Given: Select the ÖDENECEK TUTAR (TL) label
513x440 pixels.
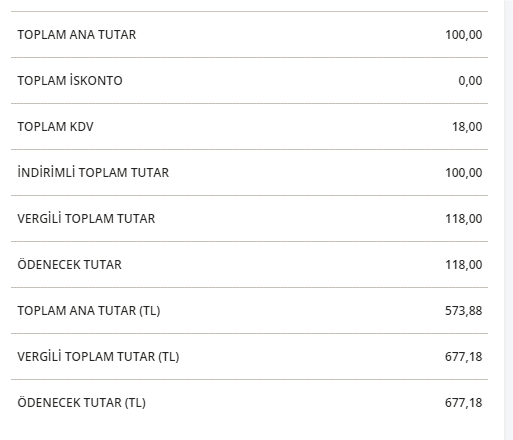Looking at the screenshot, I should [82, 402].
